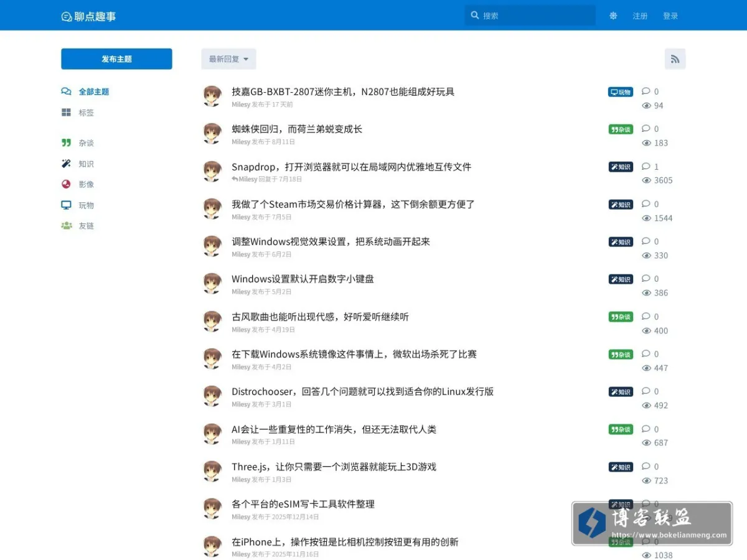Click 杂谈 tag on 古风歌曲 row
Viewport: 747px width, 560px height.
click(x=621, y=317)
